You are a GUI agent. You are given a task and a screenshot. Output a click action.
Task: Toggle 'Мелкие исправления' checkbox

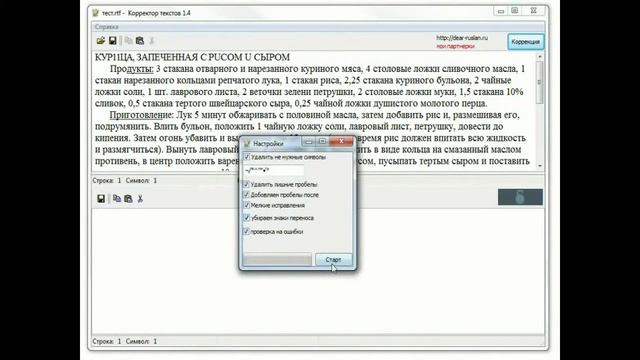pyautogui.click(x=246, y=205)
